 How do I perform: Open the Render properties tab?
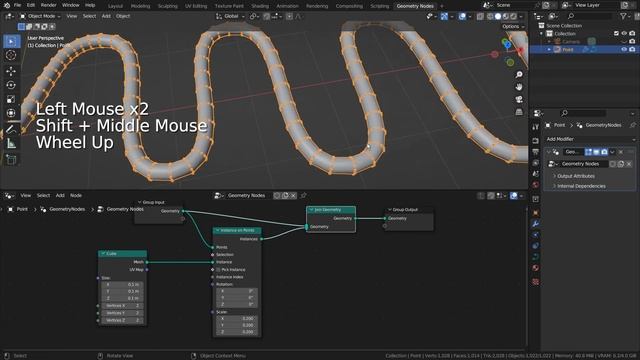click(536, 141)
